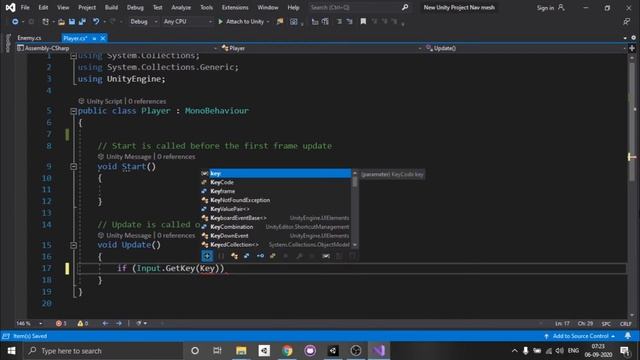Click the notifications bell in status bar

coord(628,336)
